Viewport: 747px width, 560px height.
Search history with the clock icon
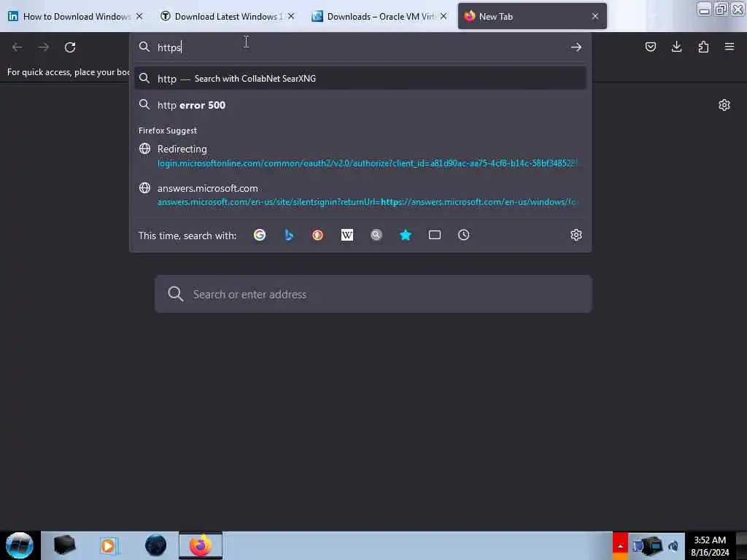[463, 235]
